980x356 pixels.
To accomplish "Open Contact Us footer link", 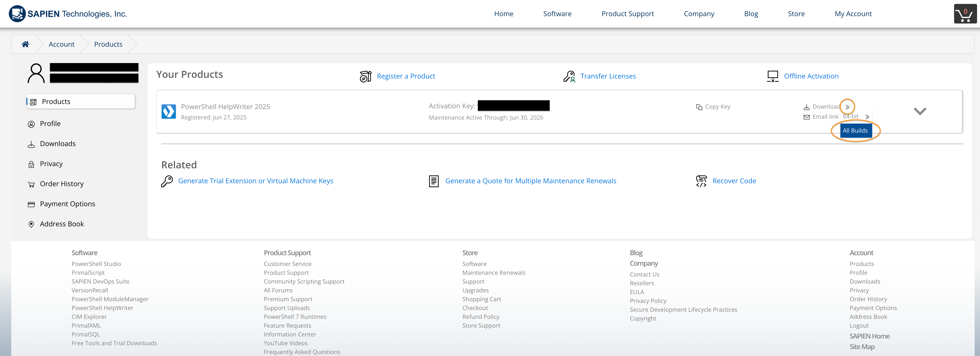I will (x=645, y=275).
